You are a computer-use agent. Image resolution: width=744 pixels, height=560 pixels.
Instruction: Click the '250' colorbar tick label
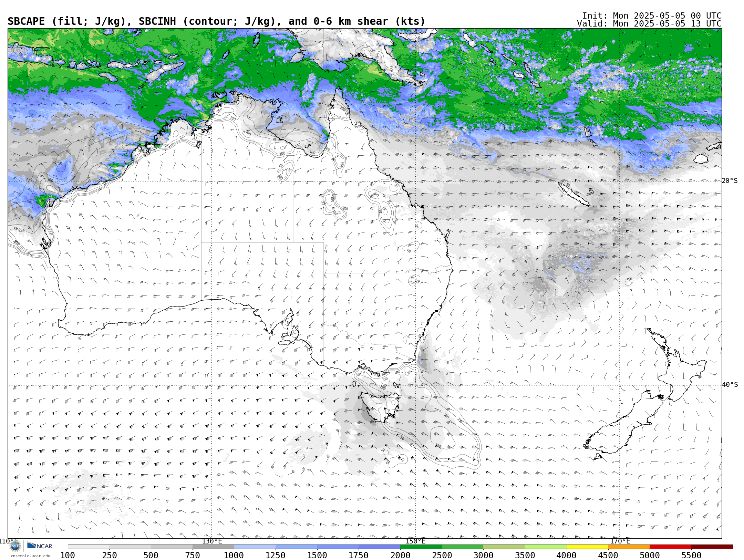(x=110, y=556)
